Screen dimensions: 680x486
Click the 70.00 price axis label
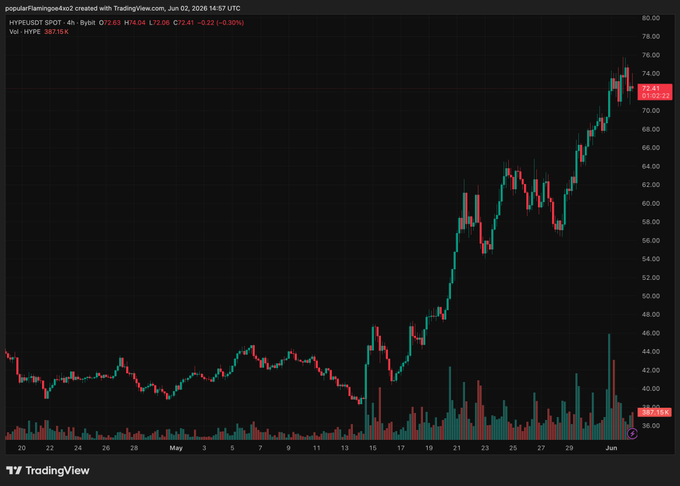(651, 111)
